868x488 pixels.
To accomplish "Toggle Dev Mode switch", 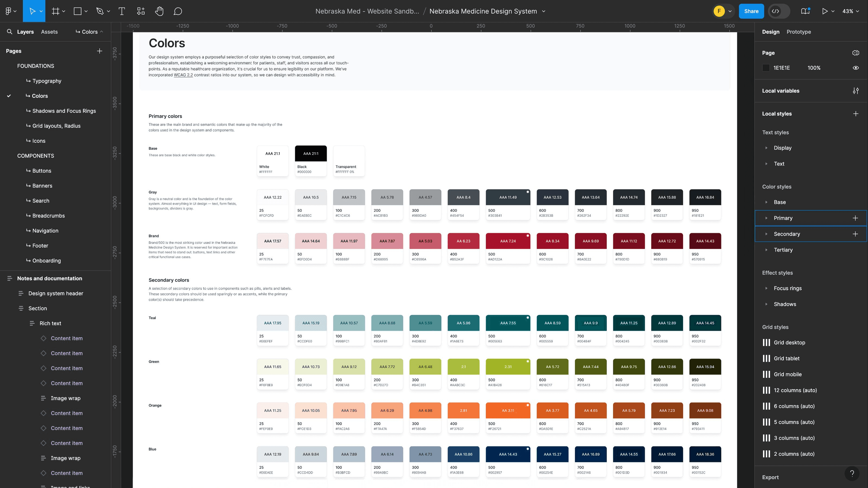I will 779,11.
